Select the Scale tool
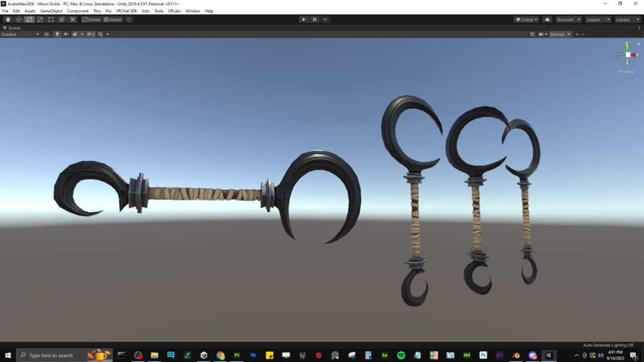The width and height of the screenshot is (644, 362). (40, 19)
